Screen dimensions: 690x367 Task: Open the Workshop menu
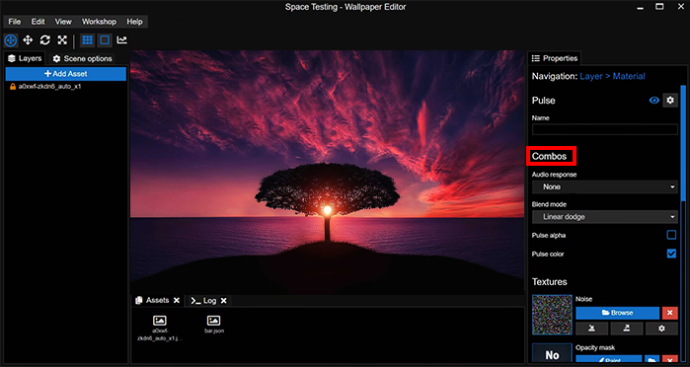click(x=99, y=22)
